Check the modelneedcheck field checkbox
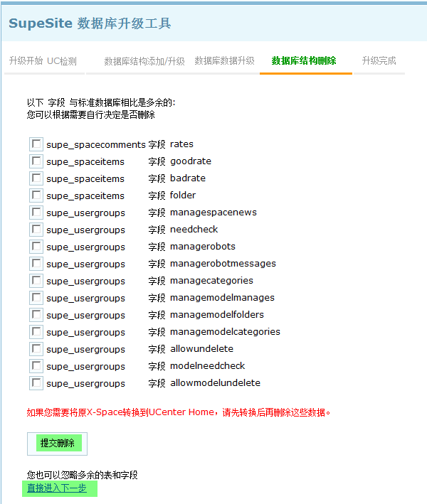This screenshot has width=427, height=504. pos(36,366)
